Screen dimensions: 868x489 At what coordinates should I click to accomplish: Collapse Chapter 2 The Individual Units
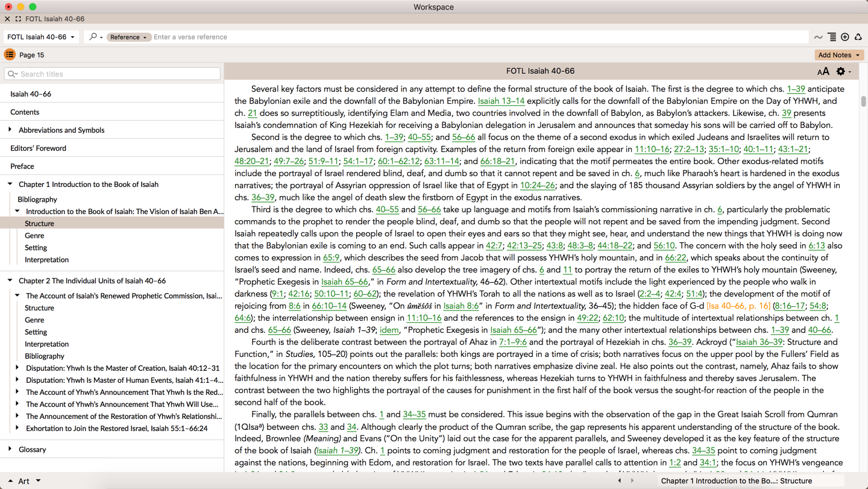pos(10,280)
